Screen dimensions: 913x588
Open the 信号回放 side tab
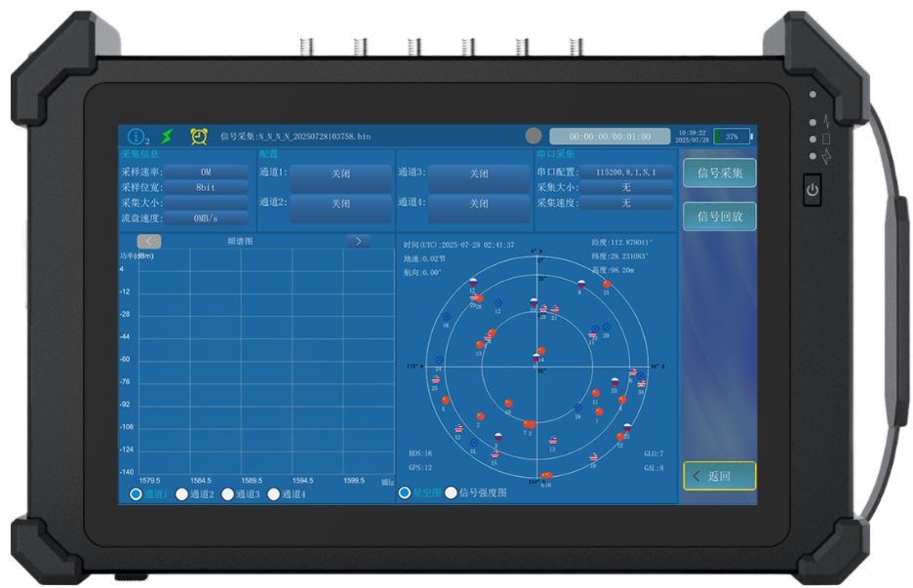tap(720, 216)
